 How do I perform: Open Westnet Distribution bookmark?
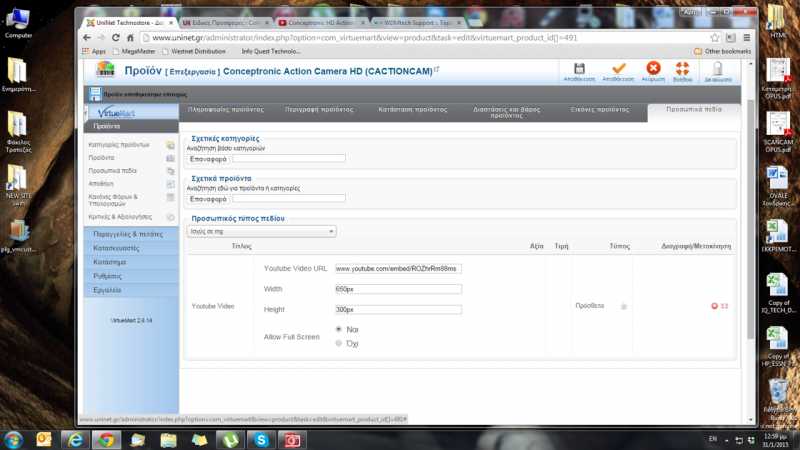point(194,52)
